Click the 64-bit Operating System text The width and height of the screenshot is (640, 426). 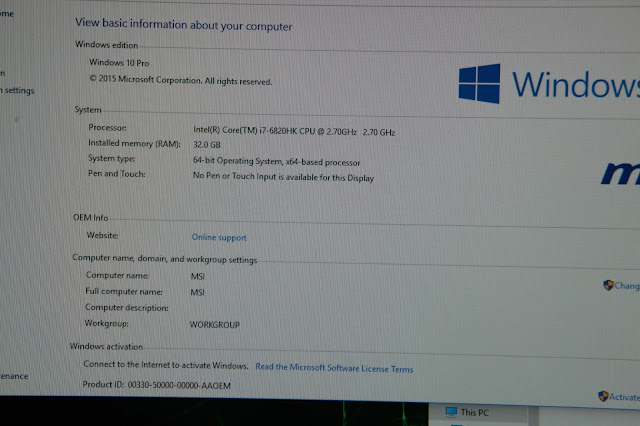[276, 161]
